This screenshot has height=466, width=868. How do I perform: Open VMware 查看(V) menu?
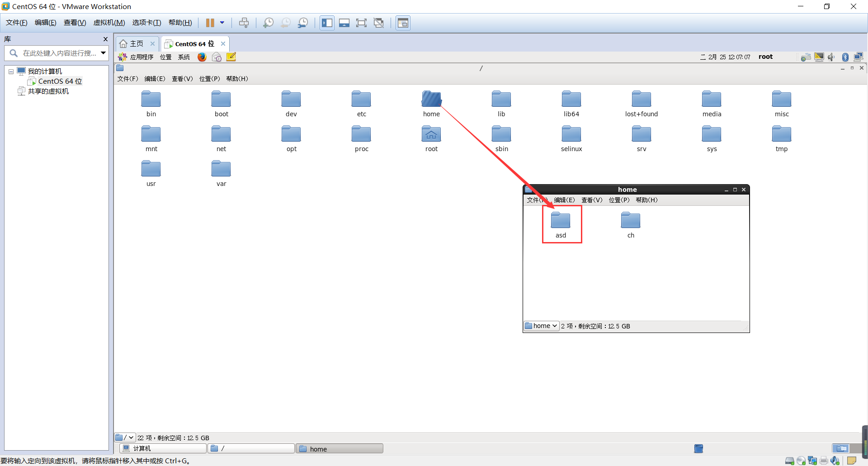click(75, 23)
